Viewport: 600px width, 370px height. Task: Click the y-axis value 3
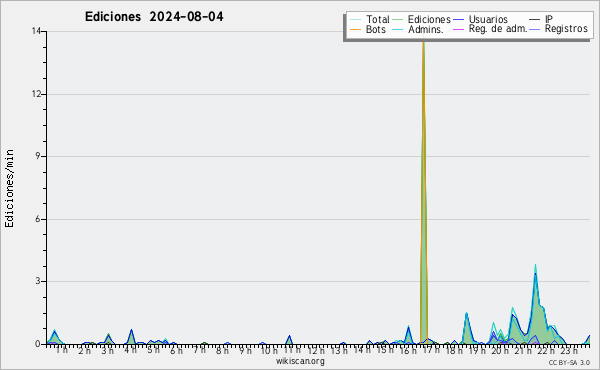click(x=38, y=281)
